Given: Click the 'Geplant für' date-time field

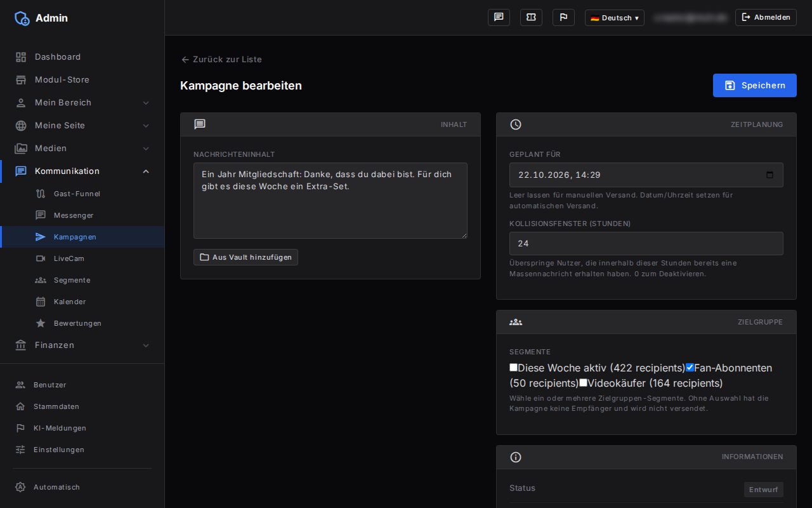Looking at the screenshot, I should [x=646, y=175].
